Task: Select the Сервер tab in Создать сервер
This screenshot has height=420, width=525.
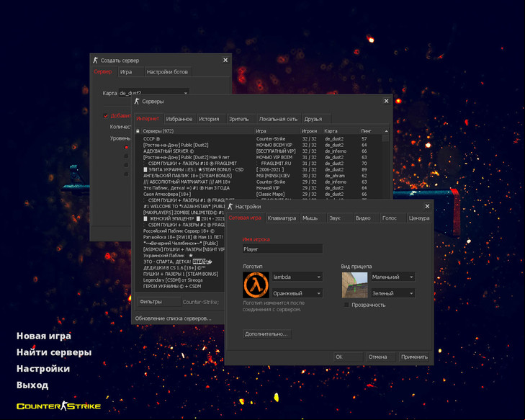Action: tap(103, 71)
